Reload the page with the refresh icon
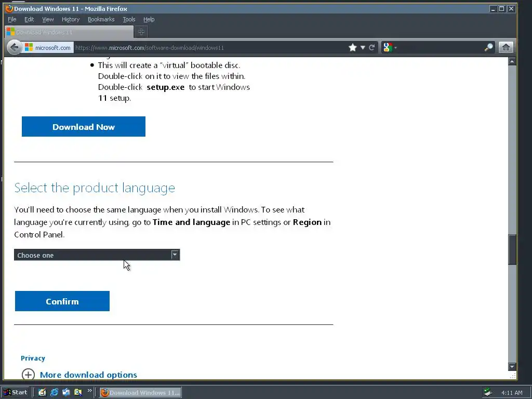 (x=372, y=47)
